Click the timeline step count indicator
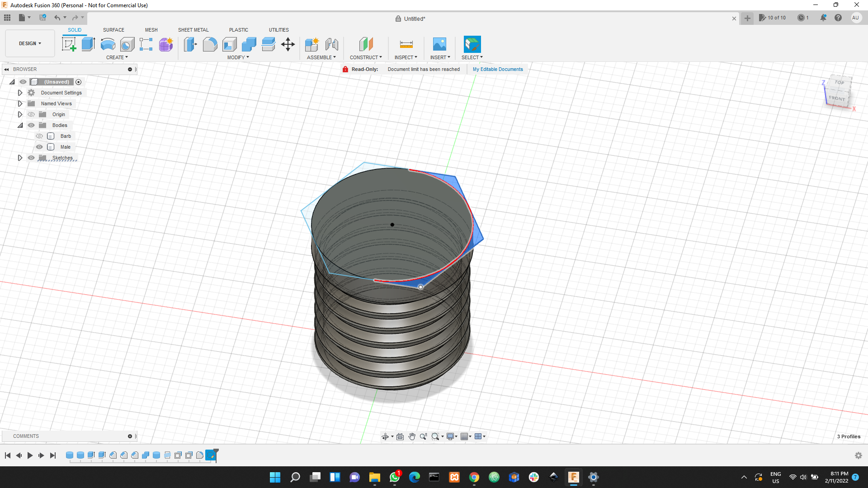Screen dimensions: 868x488 coord(772,18)
